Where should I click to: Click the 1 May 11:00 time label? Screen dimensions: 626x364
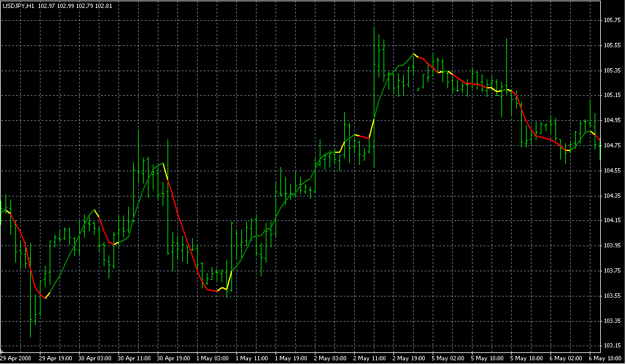click(x=252, y=358)
